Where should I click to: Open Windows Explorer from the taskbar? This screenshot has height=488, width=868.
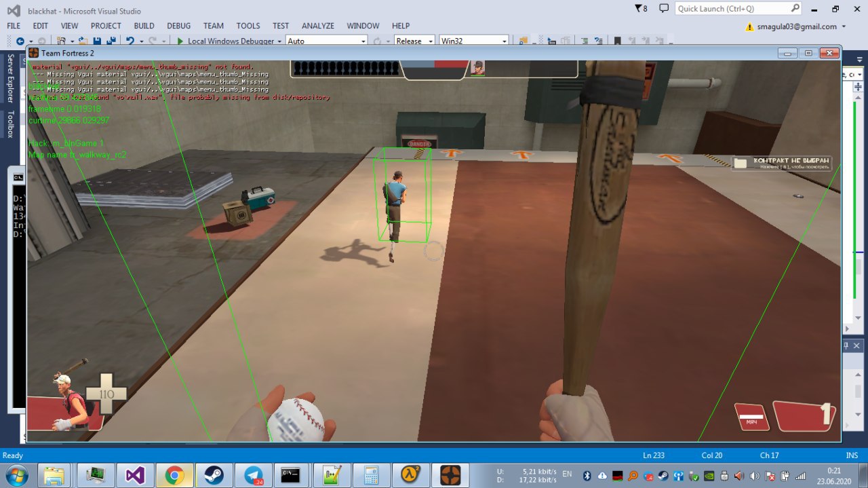pyautogui.click(x=54, y=475)
